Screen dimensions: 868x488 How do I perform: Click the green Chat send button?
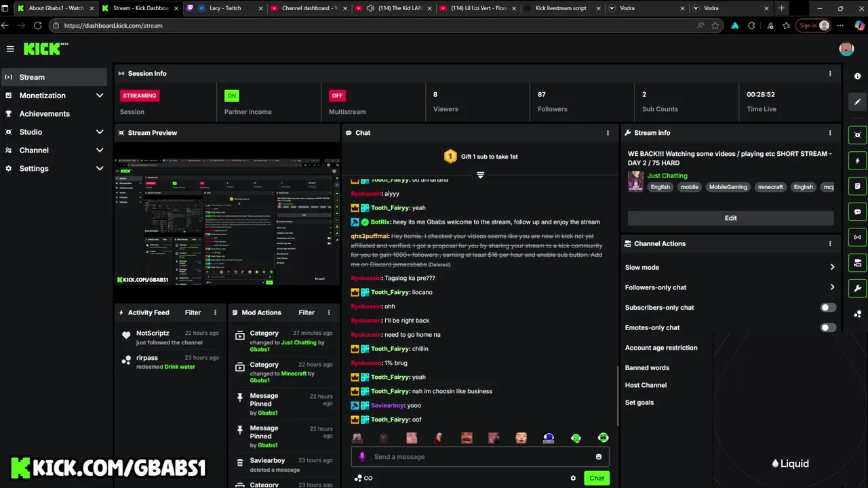pos(597,478)
